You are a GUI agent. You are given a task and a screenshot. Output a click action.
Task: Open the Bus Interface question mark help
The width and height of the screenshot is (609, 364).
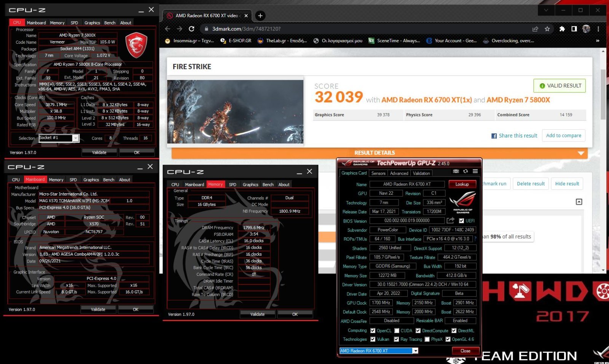[x=475, y=239]
